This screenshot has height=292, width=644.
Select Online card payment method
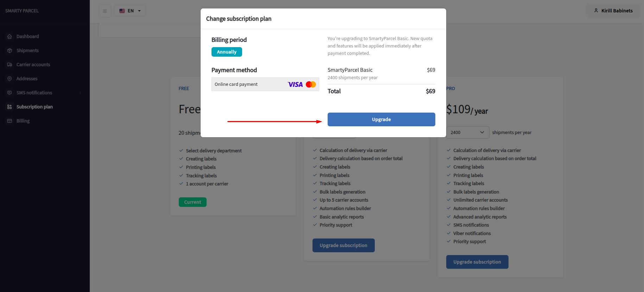tap(265, 84)
